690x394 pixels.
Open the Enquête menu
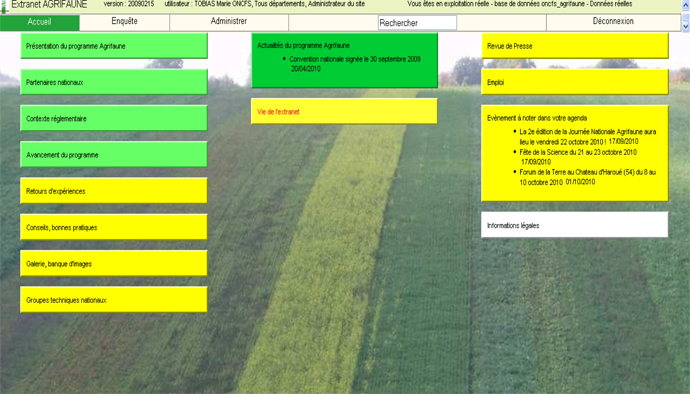[x=125, y=22]
